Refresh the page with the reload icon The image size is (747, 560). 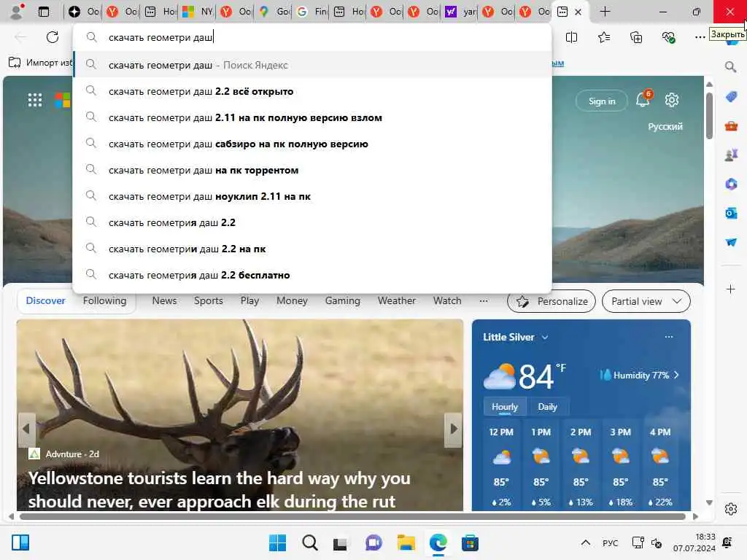[53, 37]
